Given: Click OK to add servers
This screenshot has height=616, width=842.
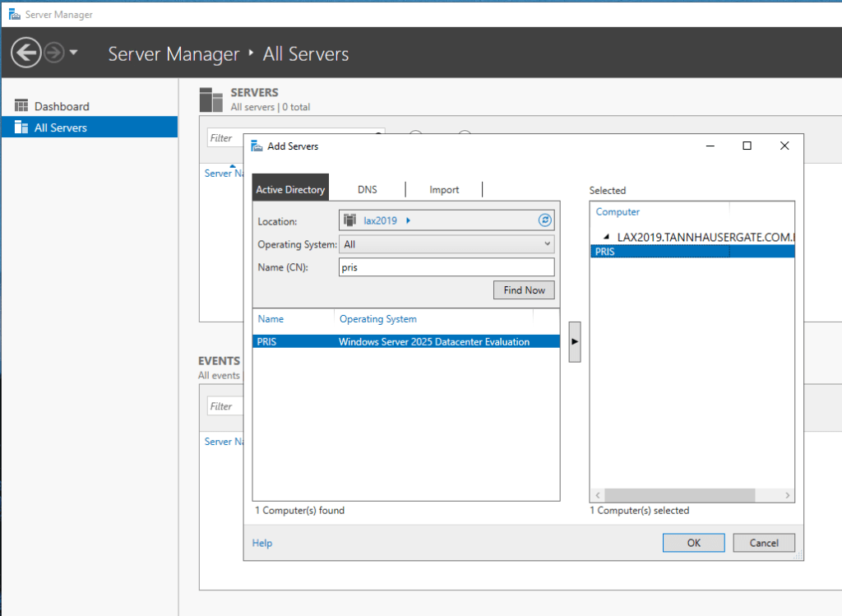Looking at the screenshot, I should [x=693, y=543].
